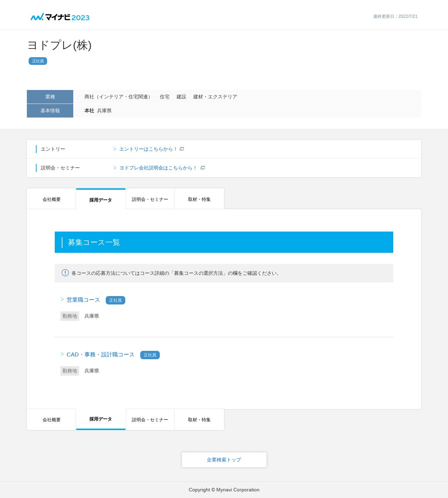Click 募集コース一覧 heading
This screenshot has height=498, width=448.
coord(94,242)
